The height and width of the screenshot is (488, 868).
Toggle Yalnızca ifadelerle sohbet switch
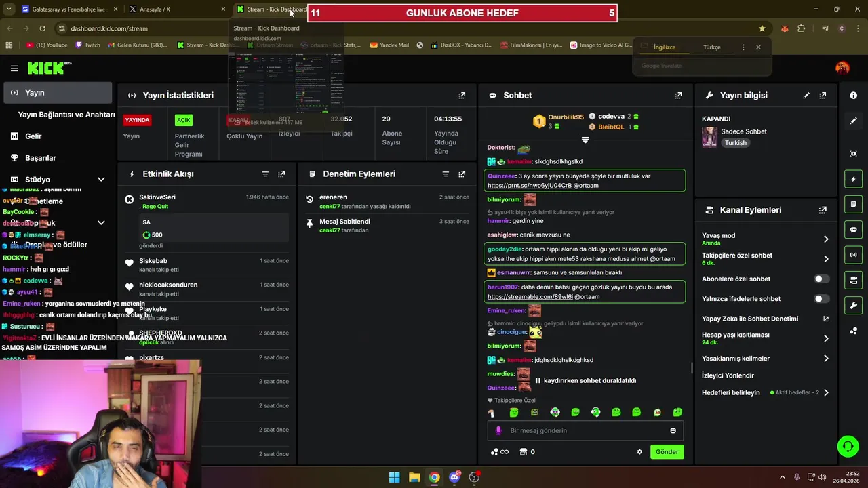pos(821,298)
